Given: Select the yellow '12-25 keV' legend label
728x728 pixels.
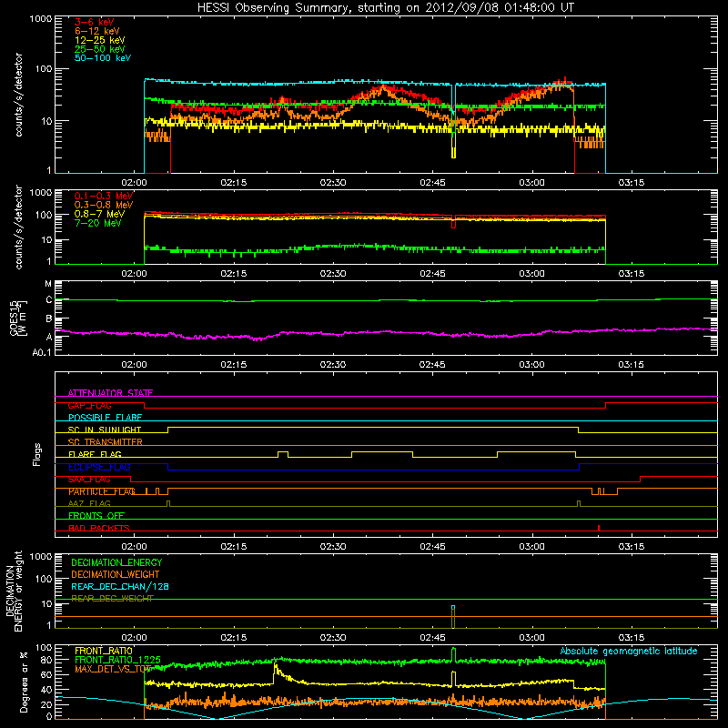Looking at the screenshot, I should point(100,40).
